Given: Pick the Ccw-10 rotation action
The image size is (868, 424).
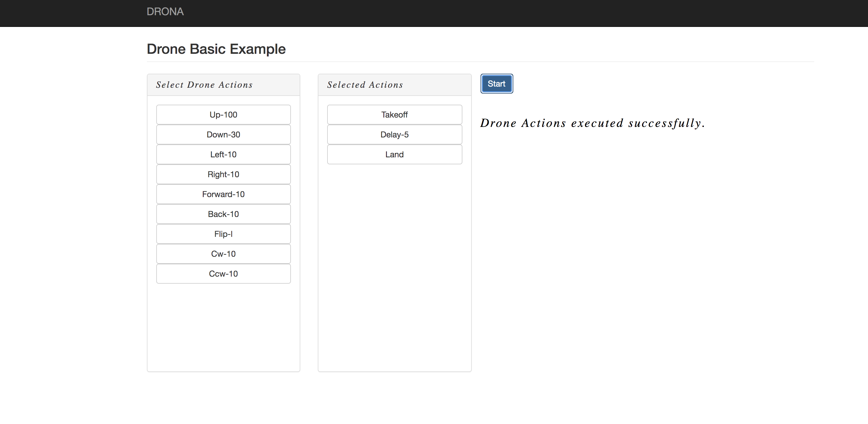Looking at the screenshot, I should pos(223,273).
